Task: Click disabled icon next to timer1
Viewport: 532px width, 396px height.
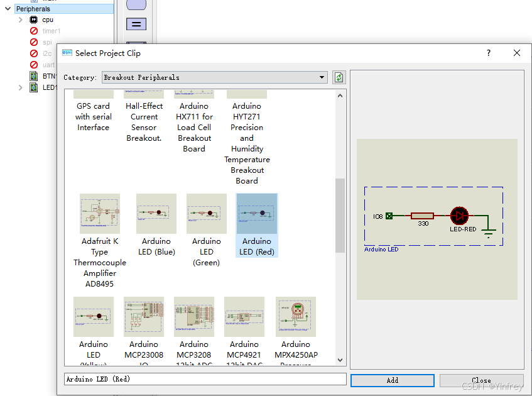Action: tap(33, 31)
